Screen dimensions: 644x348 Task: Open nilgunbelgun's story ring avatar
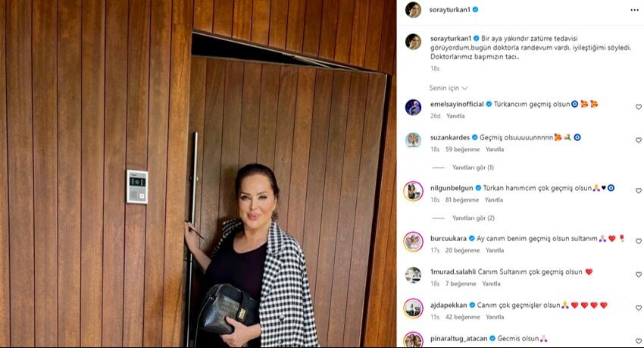[413, 191]
